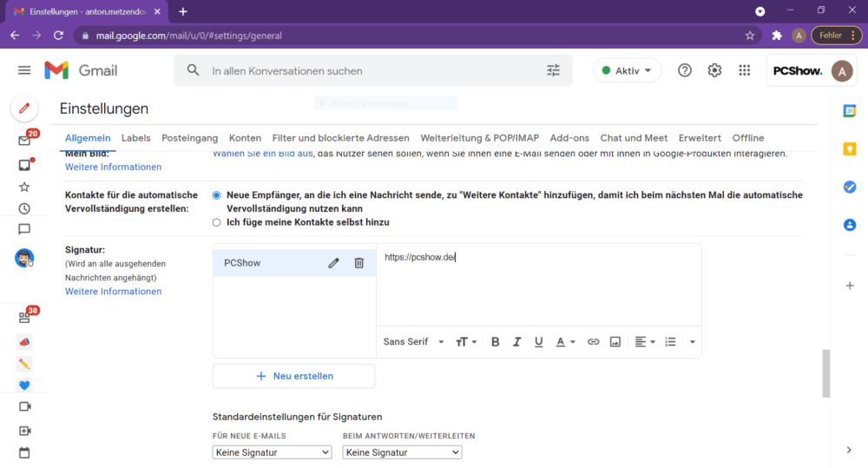Expand more formatting options arrow
This screenshot has width=868, height=468.
pos(692,342)
